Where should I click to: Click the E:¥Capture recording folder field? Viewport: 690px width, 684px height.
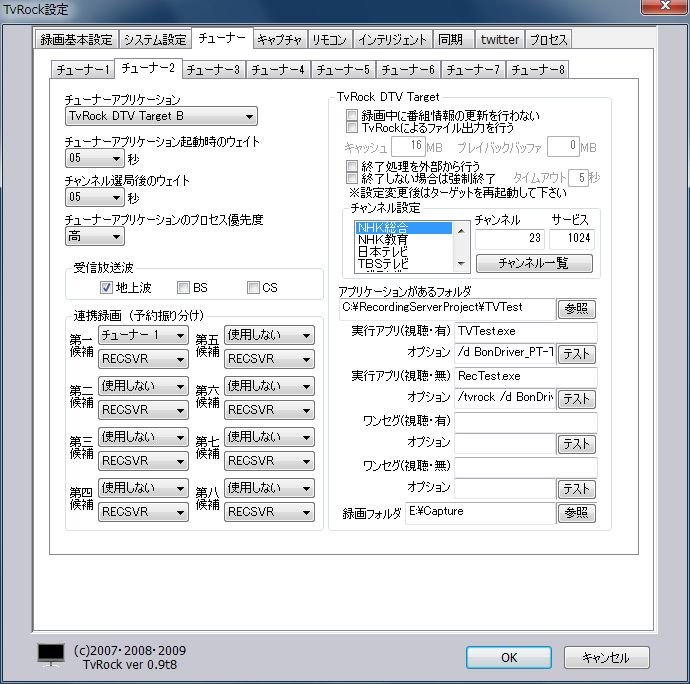(480, 512)
